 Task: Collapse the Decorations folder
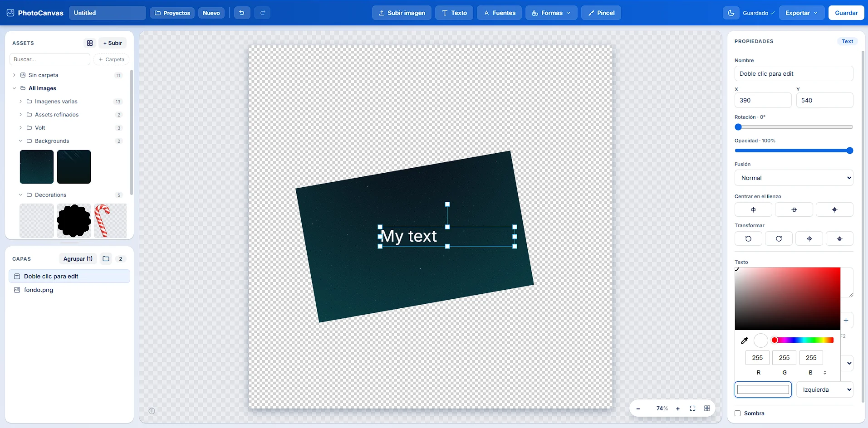coord(20,195)
